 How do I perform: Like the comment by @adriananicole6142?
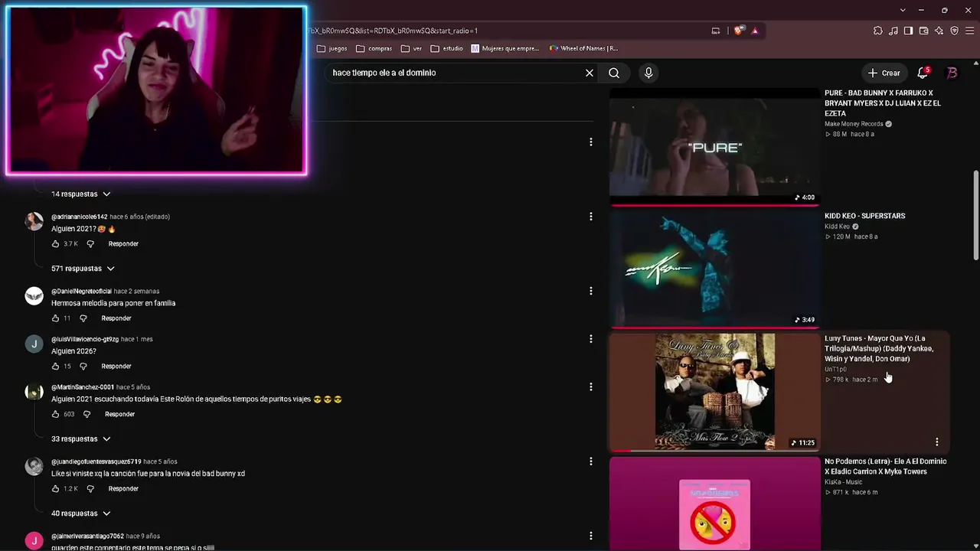point(55,244)
